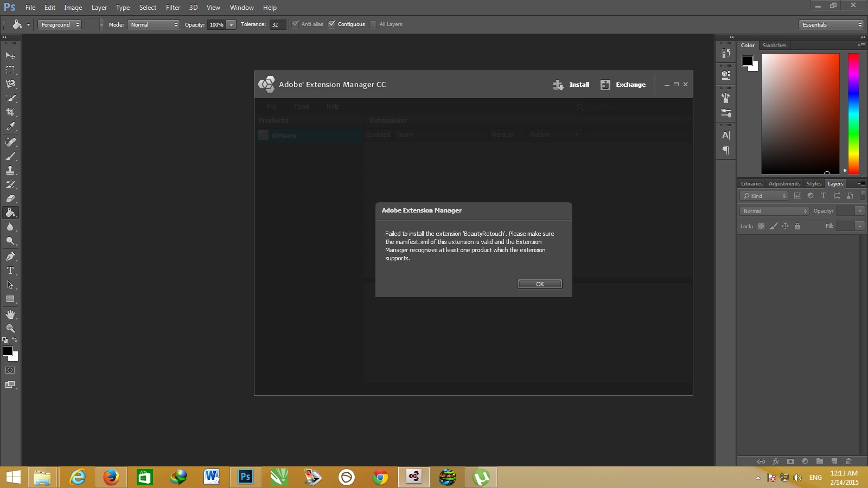Select the Eraser tool
The width and height of the screenshot is (868, 488).
click(x=10, y=198)
